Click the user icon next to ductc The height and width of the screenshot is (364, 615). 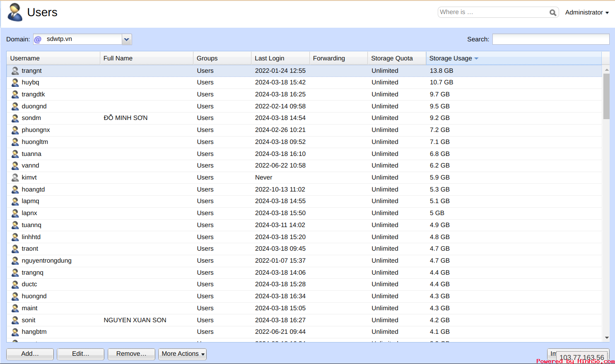coord(15,285)
